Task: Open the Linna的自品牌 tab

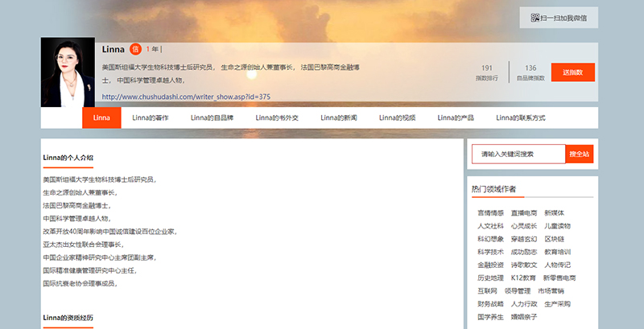Action: point(212,117)
